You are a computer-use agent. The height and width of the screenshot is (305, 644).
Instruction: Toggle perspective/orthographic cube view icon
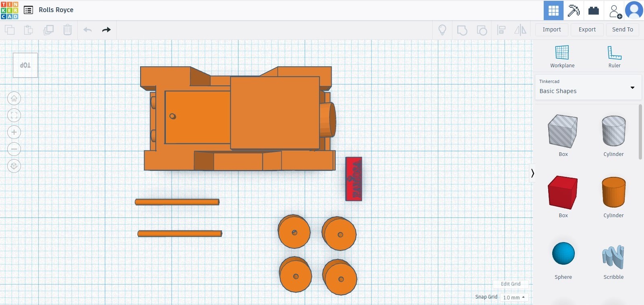tap(14, 166)
